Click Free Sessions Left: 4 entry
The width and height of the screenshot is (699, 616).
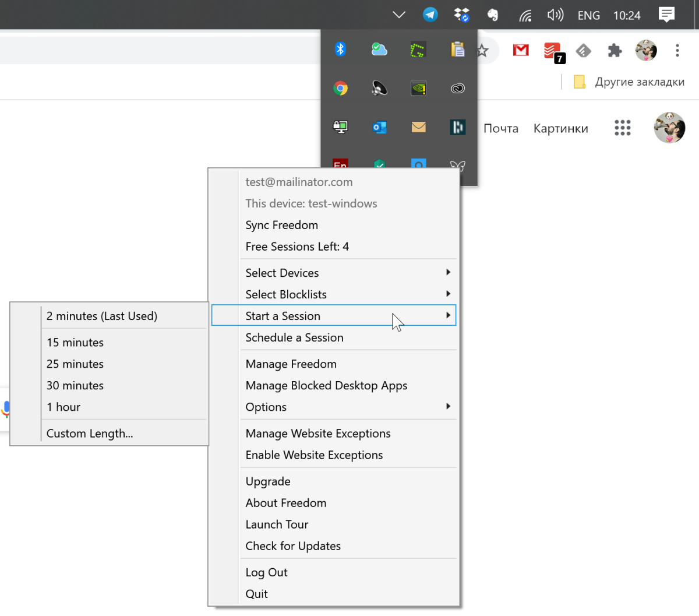pyautogui.click(x=334, y=247)
